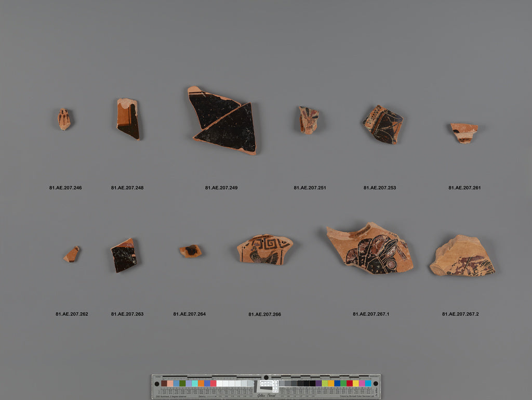Image resolution: width=532 pixels, height=400 pixels.
Task: Pick the cyan swatch at the chart's right end
Action: pos(368,383)
